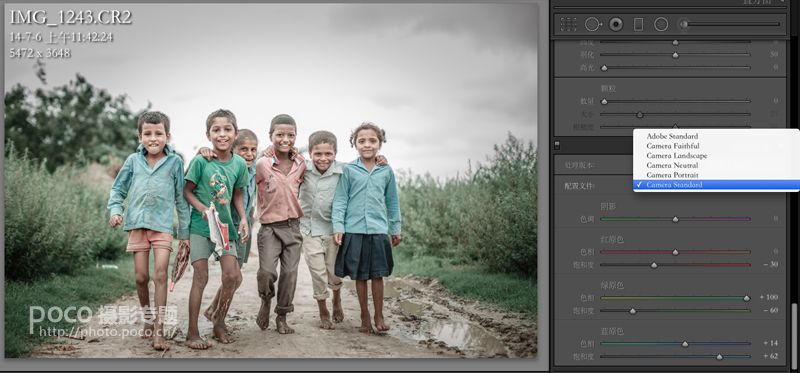Choose the checked Camera Standard profile
The height and width of the screenshot is (373, 800).
(x=716, y=185)
